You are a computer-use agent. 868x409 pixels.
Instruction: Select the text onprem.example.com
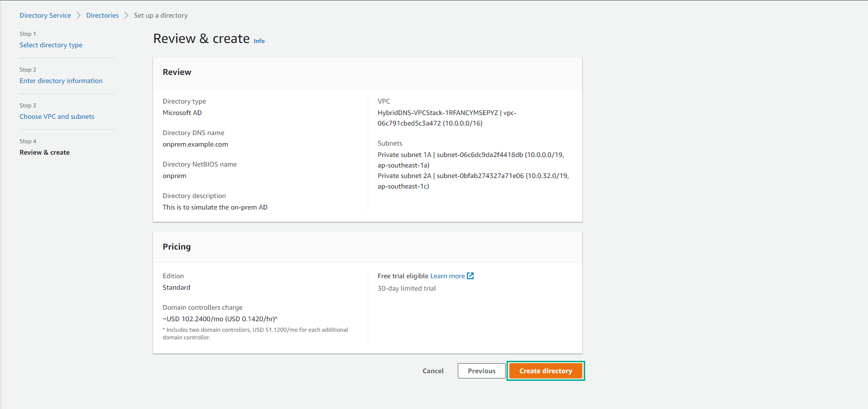[195, 144]
